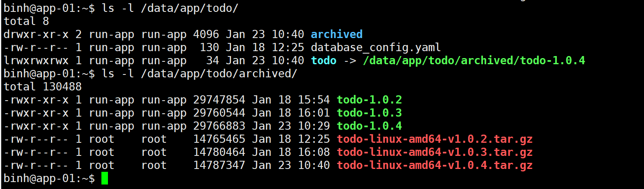Click the red todo-linux-amd64-v1.0.3.tar.gz file
This screenshot has width=644, height=189.
[434, 152]
